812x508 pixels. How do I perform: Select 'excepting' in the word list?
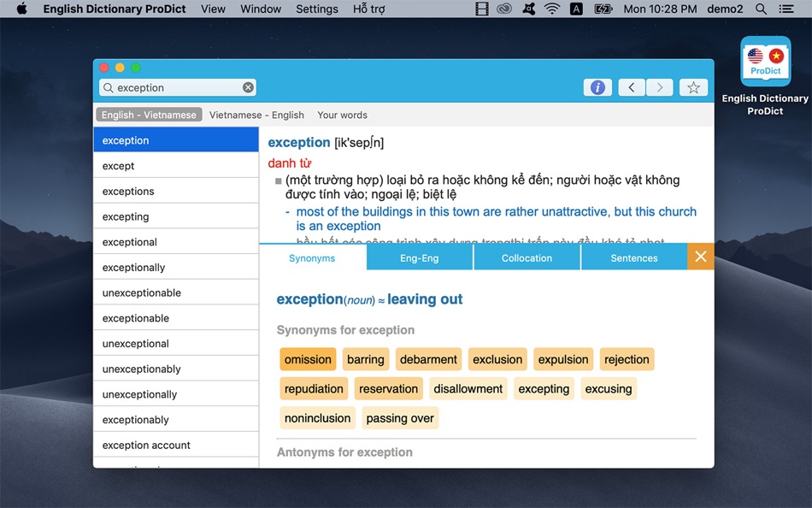coord(176,216)
